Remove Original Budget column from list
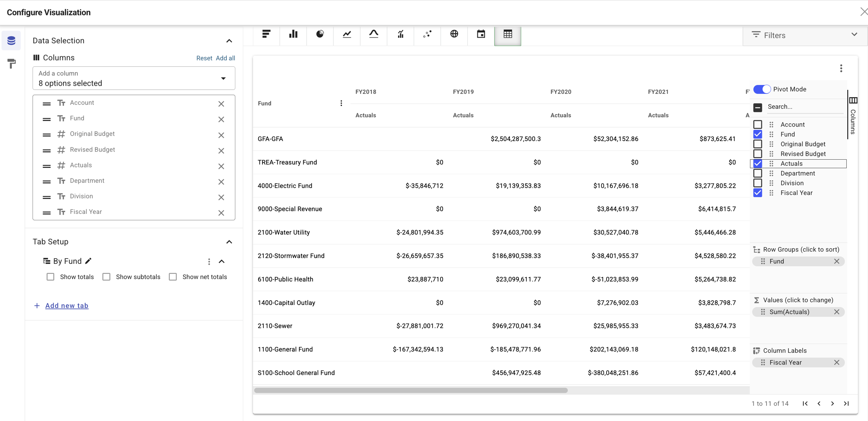 click(x=221, y=135)
